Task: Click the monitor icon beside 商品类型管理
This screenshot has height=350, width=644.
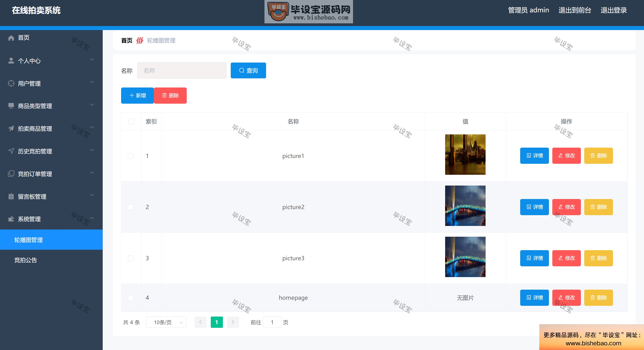Action: point(11,106)
